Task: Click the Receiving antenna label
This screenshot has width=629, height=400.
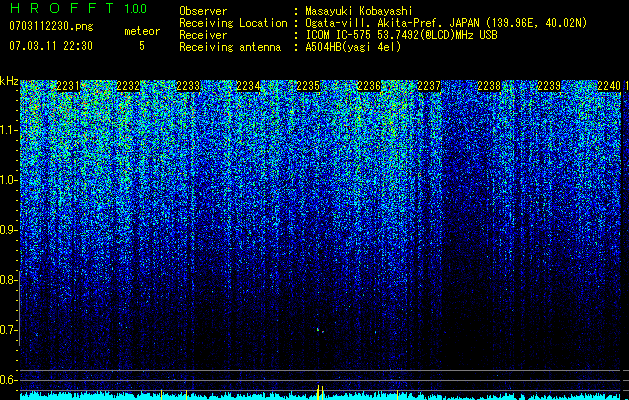Action: tap(230, 47)
